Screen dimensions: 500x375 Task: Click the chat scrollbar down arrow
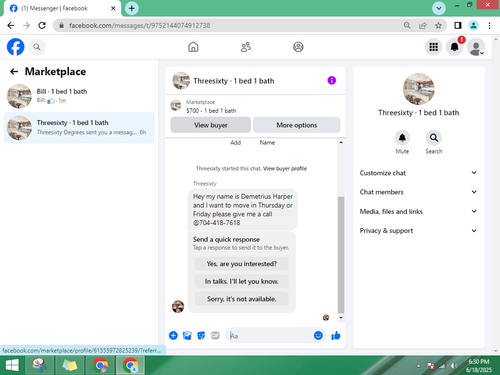[x=341, y=318]
